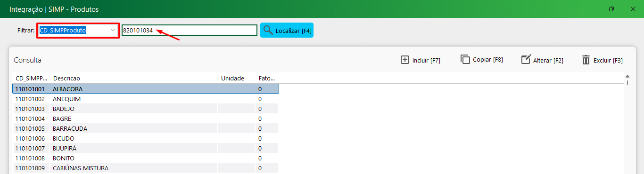Viewport: 644px width, 174px height.
Task: Click code 110101001
Action: click(x=30, y=89)
